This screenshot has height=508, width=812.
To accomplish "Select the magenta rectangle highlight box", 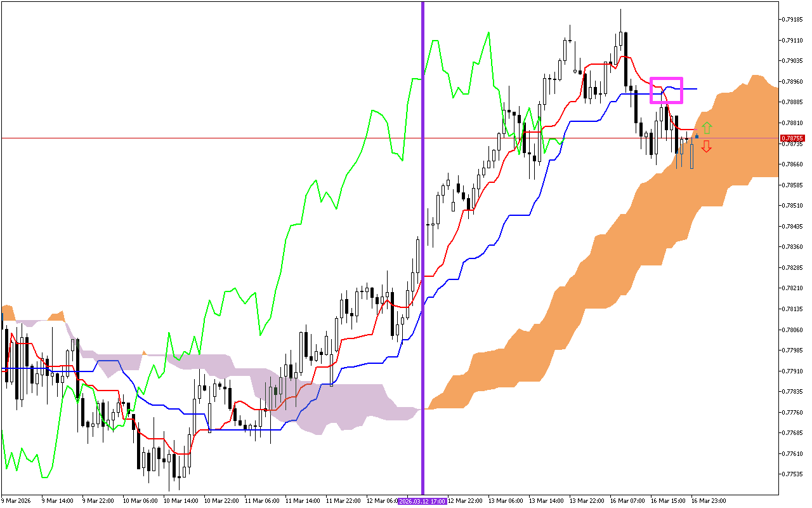I will click(x=666, y=91).
